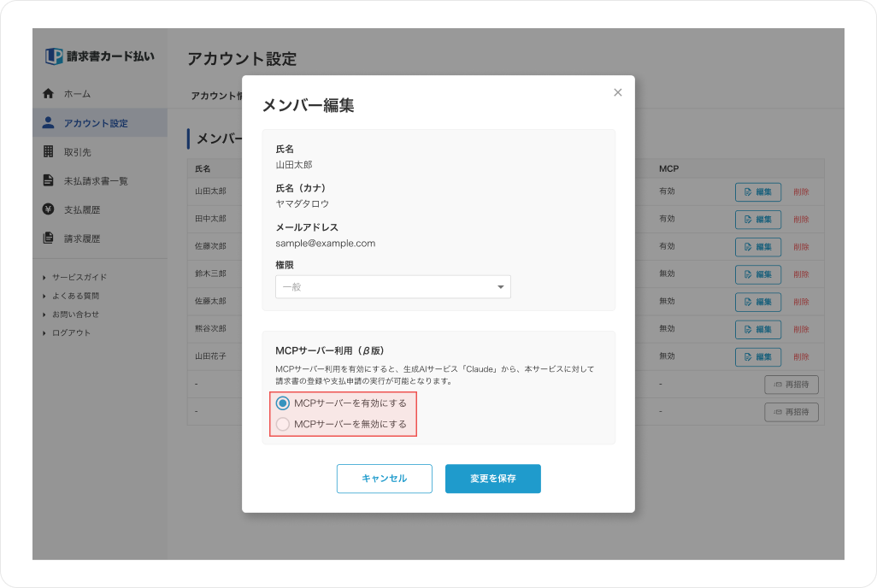
Task: Click the email sample@example.com text
Action: point(326,244)
